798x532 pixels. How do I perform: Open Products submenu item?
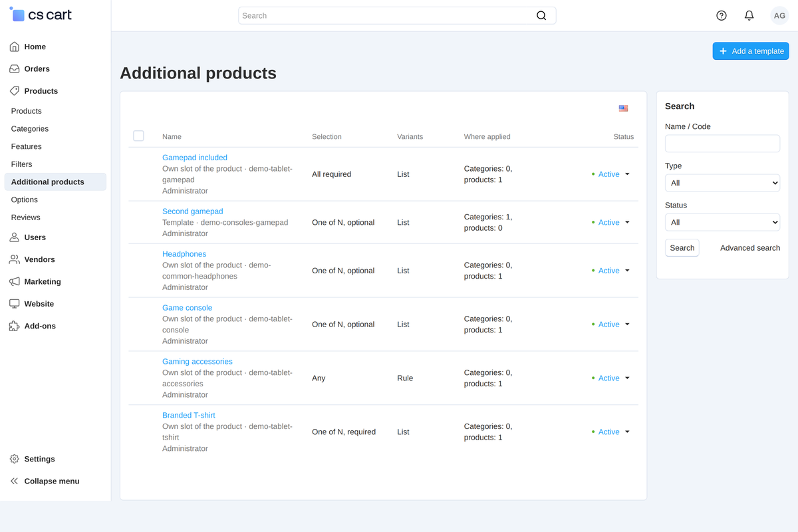(27, 111)
